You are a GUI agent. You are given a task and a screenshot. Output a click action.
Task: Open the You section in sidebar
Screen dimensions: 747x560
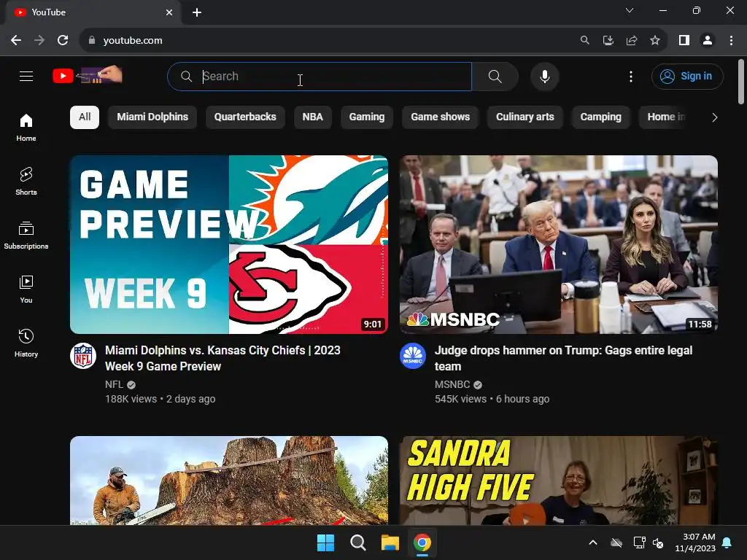click(x=26, y=289)
